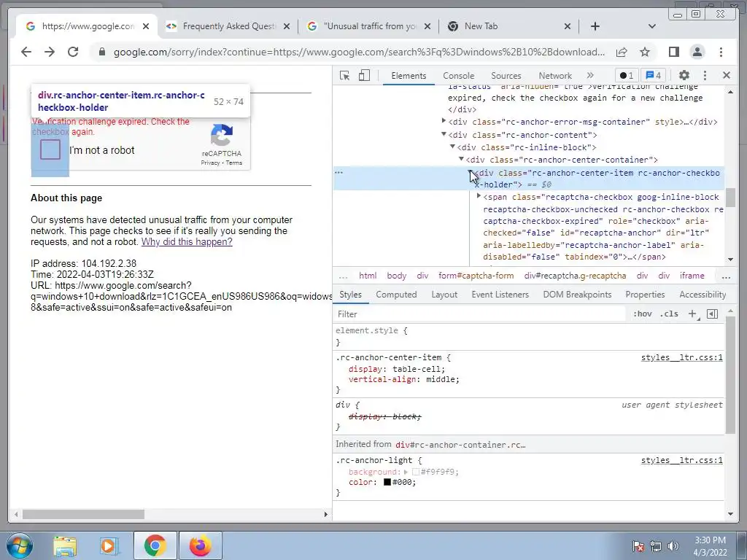Screen dimensions: 747x560
Task: Open the tab search dropdown arrow
Action: coord(651,26)
